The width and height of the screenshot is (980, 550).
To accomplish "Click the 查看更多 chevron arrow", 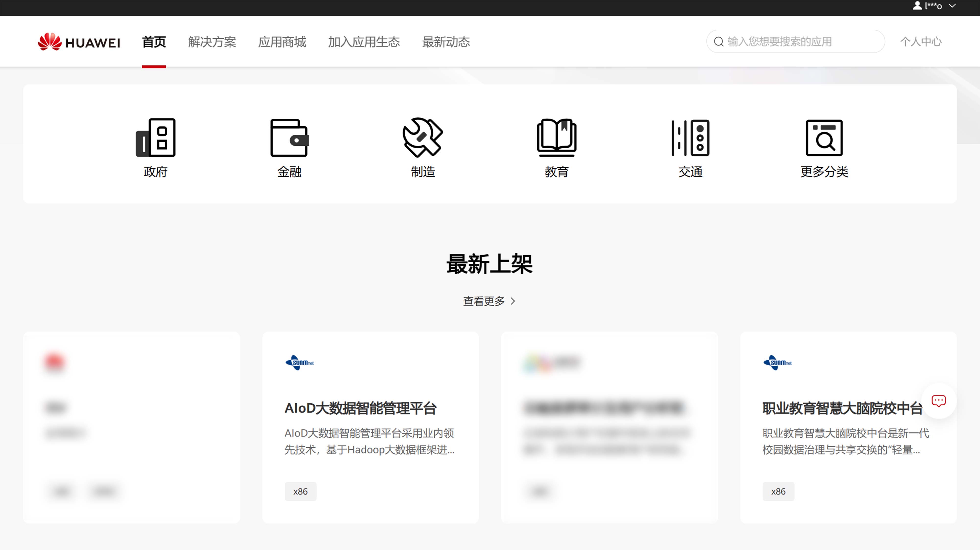I will (x=513, y=301).
